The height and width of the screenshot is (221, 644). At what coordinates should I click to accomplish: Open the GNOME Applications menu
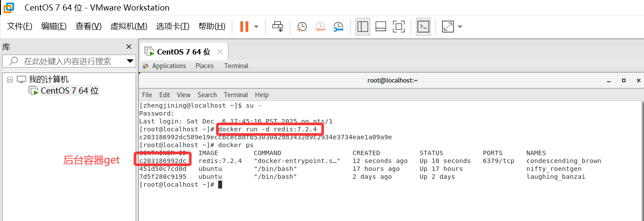pyautogui.click(x=169, y=66)
